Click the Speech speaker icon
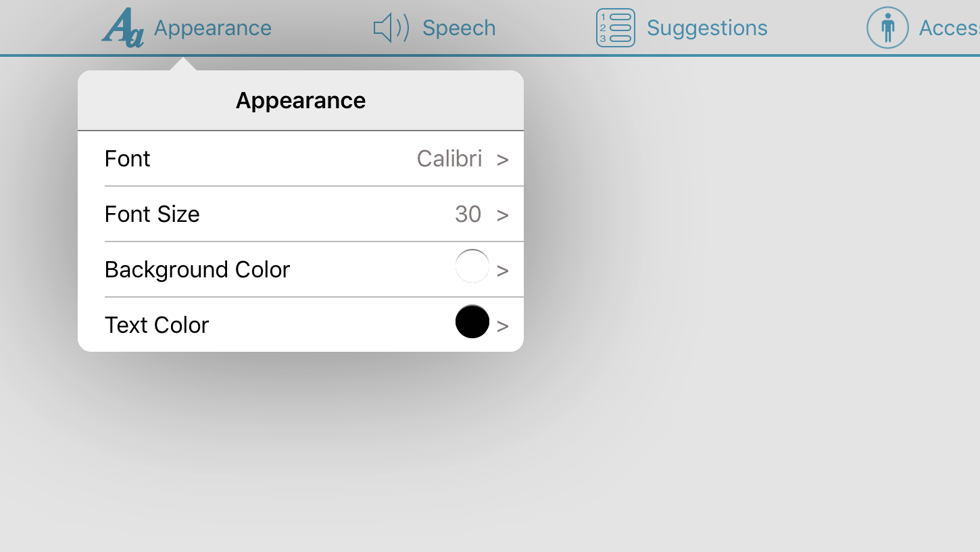This screenshot has width=980, height=552. click(x=391, y=28)
